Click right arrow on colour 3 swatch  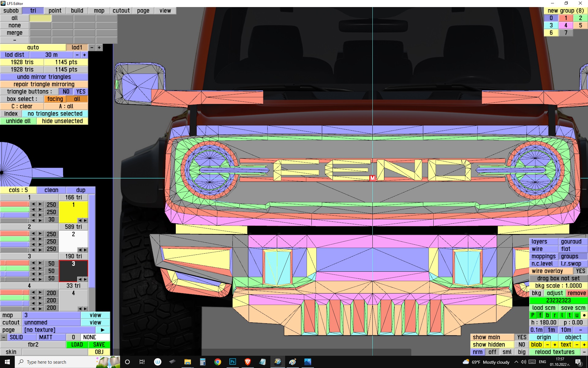pos(85,279)
